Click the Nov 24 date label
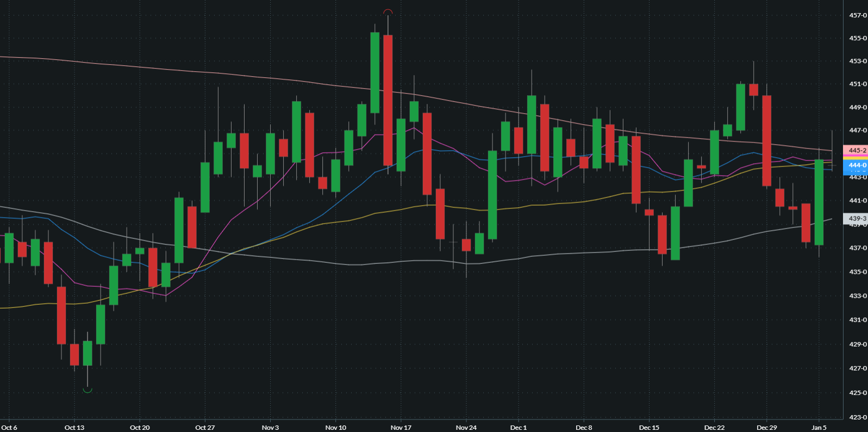 pos(466,428)
